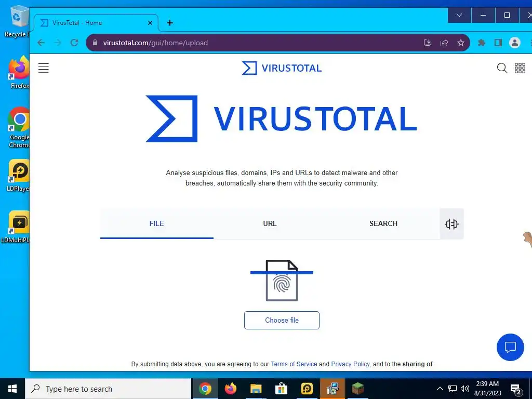
Task: Open the search magnifier icon in page header
Action: click(502, 68)
